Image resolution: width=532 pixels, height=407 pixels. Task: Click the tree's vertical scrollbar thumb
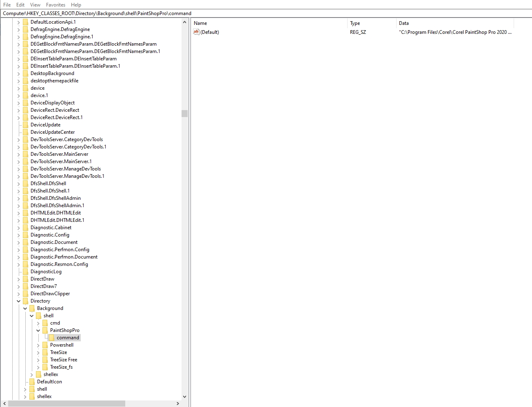coord(184,113)
